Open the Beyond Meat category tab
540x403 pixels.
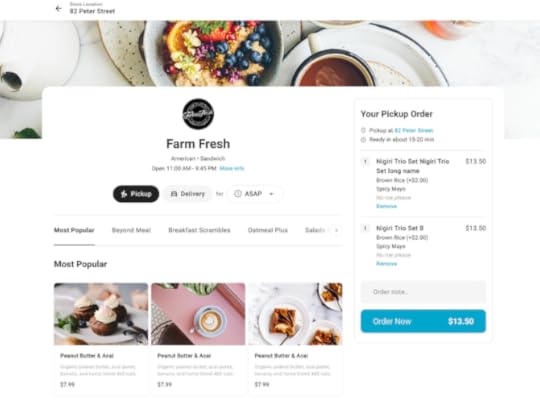point(131,230)
